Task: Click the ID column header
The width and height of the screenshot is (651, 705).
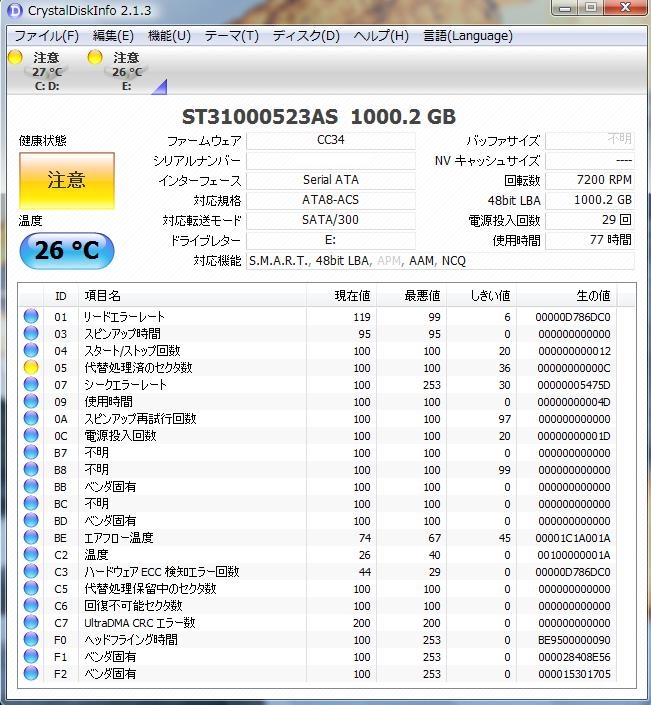Action: 61,296
